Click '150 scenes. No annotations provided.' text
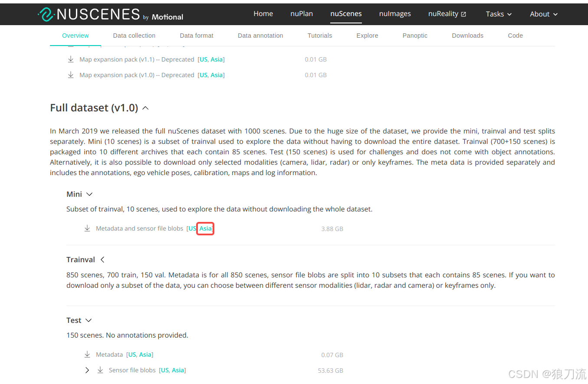Image resolution: width=588 pixels, height=384 pixels. click(127, 335)
